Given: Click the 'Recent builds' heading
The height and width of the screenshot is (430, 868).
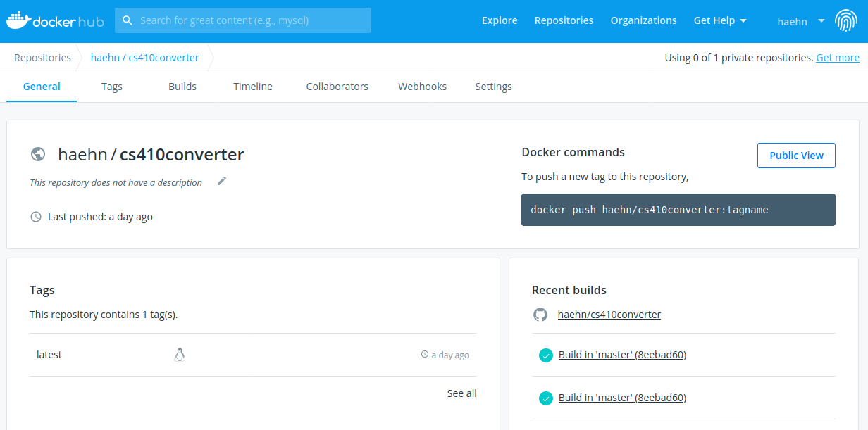Looking at the screenshot, I should tap(569, 290).
